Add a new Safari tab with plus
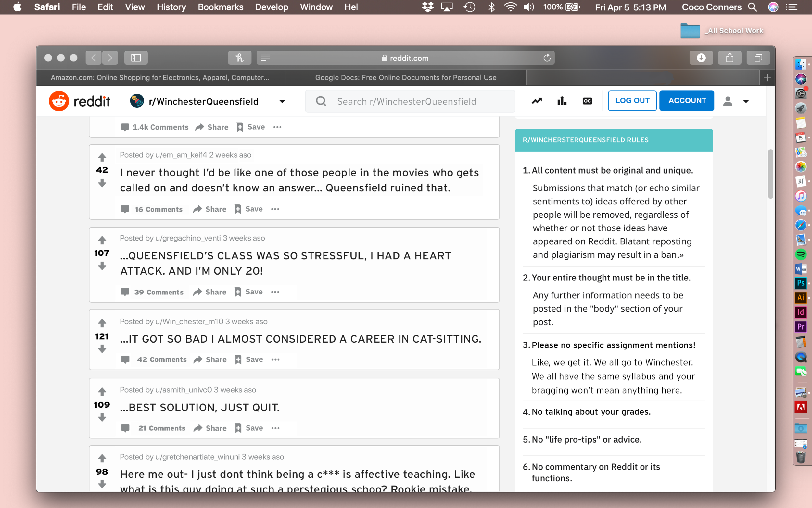 [767, 78]
